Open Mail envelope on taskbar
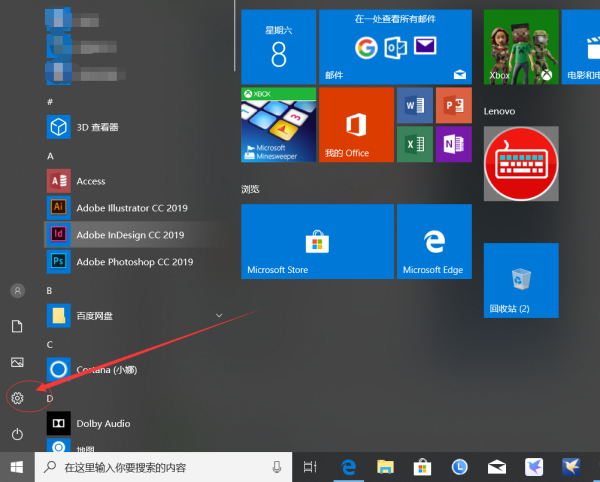The height and width of the screenshot is (482, 600). tap(497, 467)
